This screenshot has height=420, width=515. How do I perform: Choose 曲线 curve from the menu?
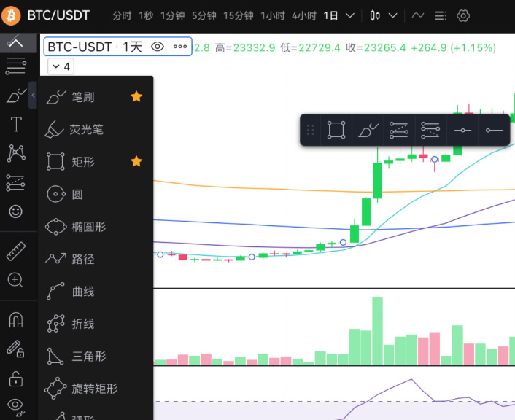coord(96,291)
